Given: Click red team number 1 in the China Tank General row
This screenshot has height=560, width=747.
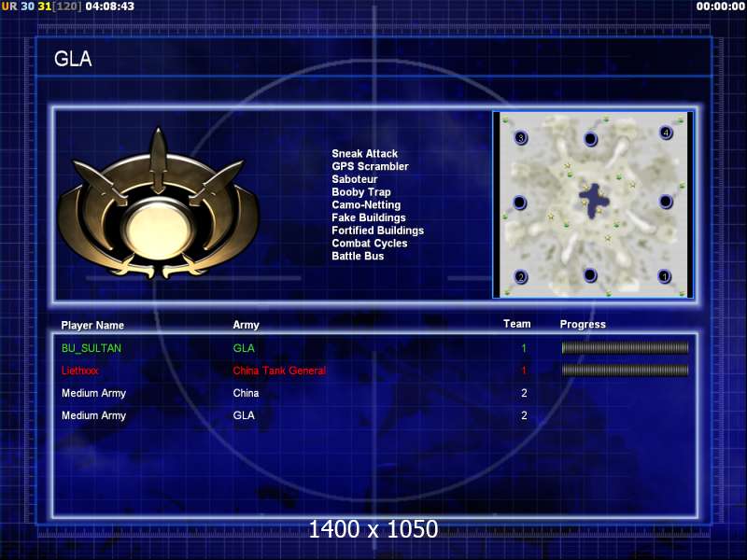Looking at the screenshot, I should point(524,371).
